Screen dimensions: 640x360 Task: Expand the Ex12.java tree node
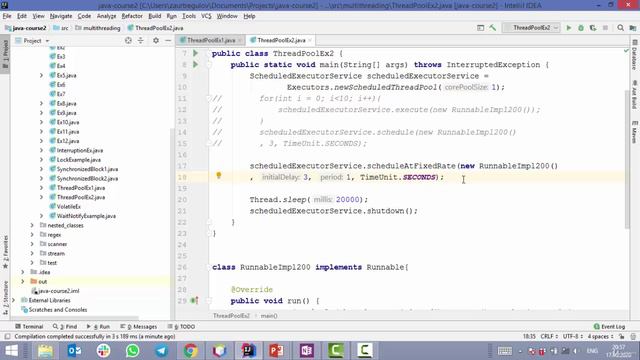(41, 141)
